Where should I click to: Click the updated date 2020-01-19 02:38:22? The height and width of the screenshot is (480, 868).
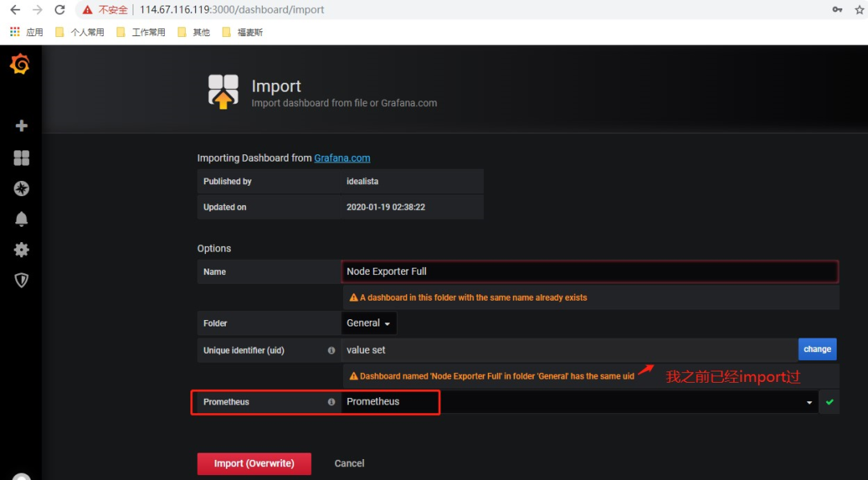(386, 207)
